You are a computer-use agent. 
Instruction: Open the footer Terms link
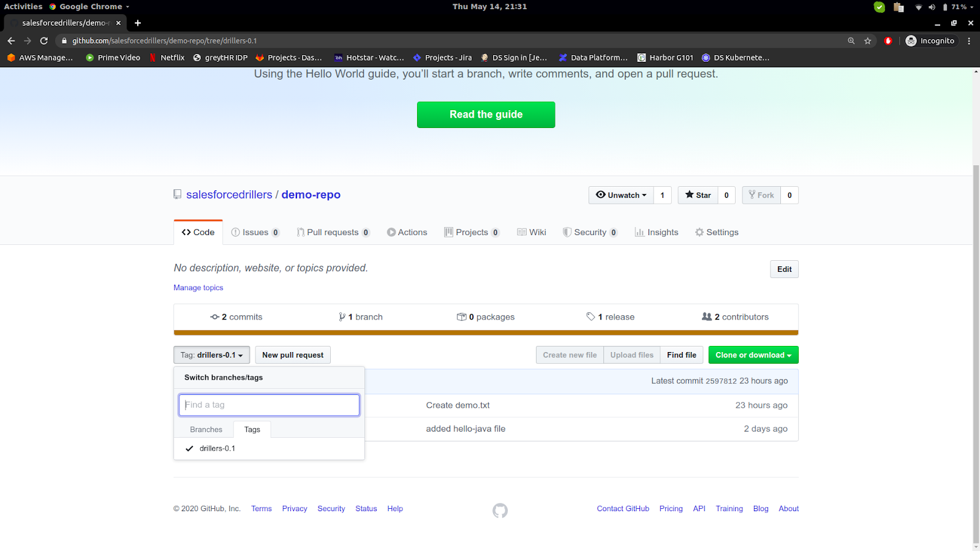tap(262, 509)
